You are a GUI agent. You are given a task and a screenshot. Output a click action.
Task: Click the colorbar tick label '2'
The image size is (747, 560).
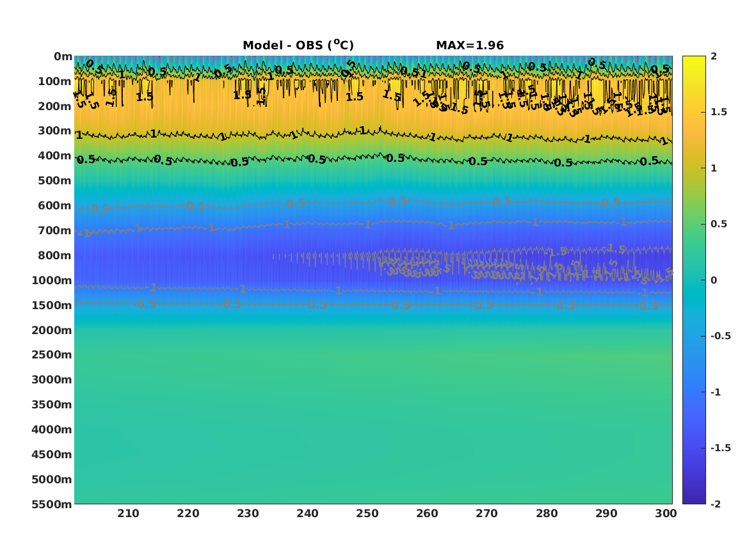714,56
